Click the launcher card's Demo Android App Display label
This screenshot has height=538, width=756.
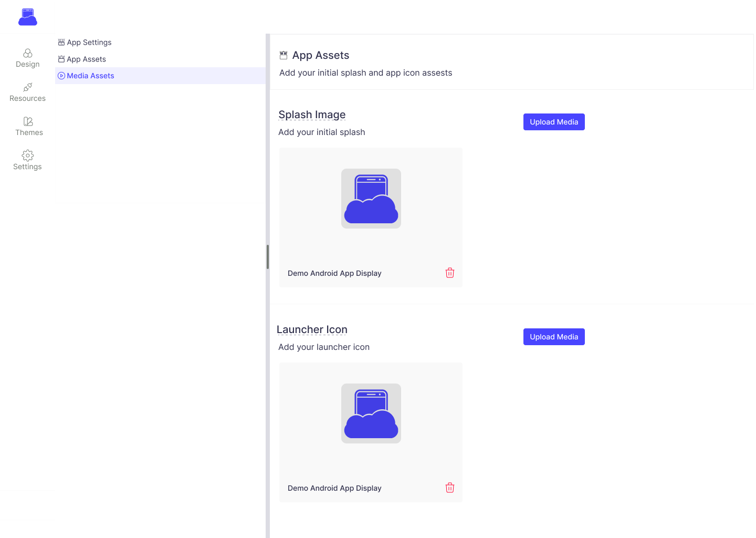click(334, 488)
